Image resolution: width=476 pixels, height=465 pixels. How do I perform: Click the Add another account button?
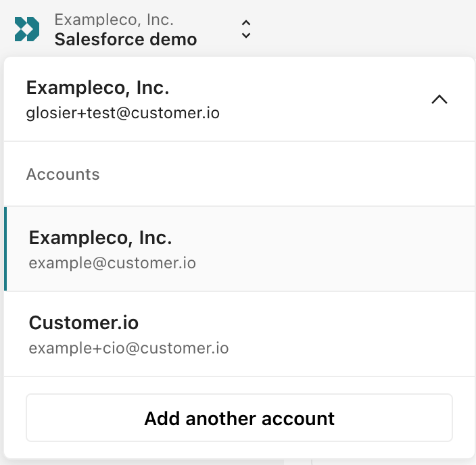coord(239,418)
